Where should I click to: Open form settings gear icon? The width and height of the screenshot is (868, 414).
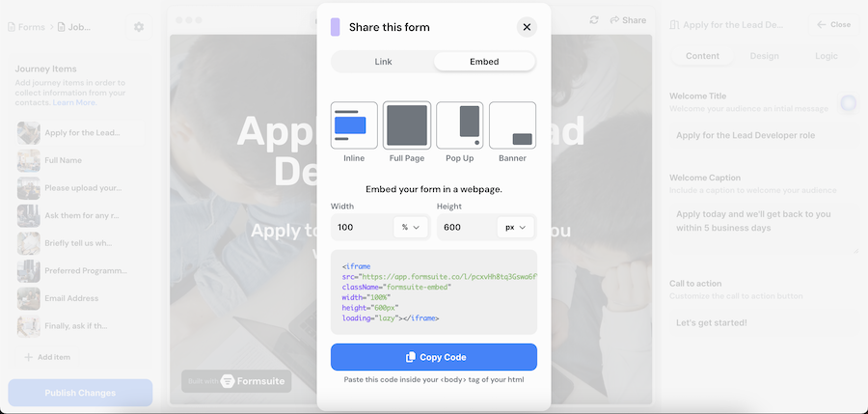(139, 27)
